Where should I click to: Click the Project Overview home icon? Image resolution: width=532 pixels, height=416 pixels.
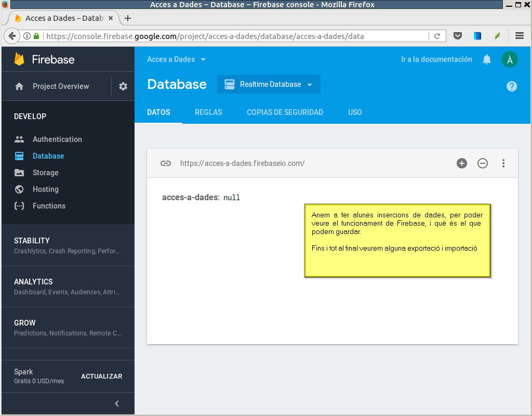(19, 86)
